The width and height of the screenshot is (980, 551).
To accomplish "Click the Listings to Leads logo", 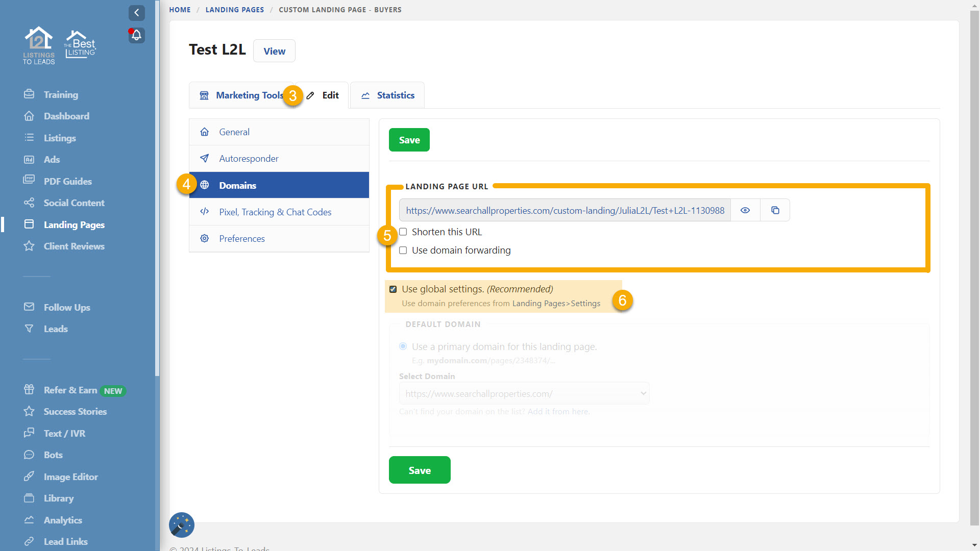I will pyautogui.click(x=39, y=45).
